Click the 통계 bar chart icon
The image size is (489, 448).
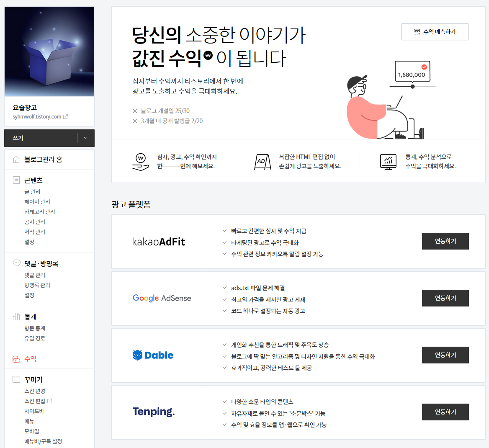(x=16, y=317)
